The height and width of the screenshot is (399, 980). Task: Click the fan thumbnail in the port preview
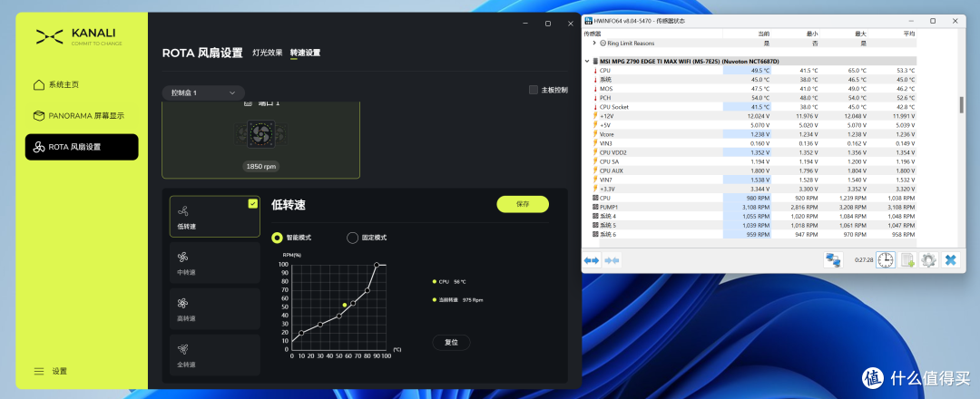[260, 133]
